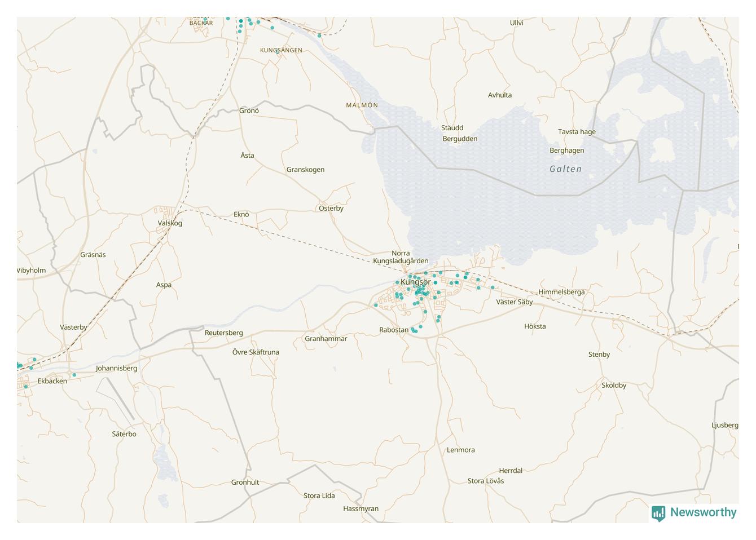Select the Ekbacken place label
756x540 pixels.
click(x=52, y=381)
